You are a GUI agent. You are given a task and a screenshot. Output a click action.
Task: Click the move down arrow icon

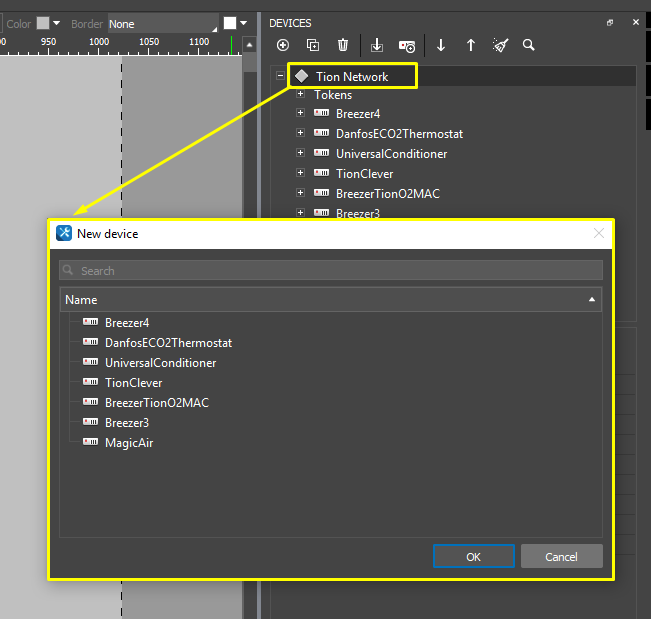[441, 45]
